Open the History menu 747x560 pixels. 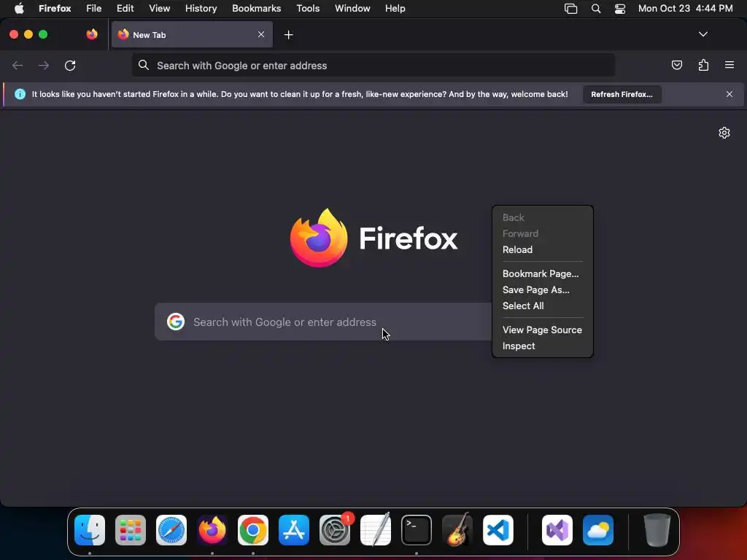[x=201, y=9]
